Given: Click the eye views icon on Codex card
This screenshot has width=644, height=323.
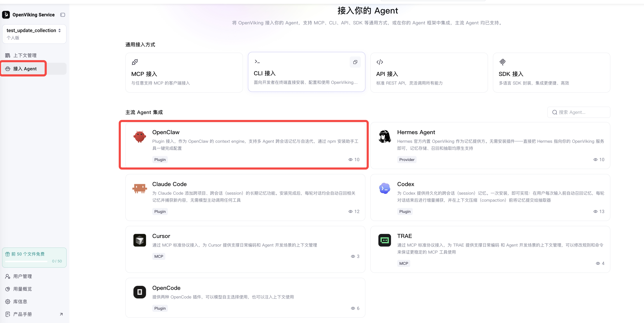Looking at the screenshot, I should 595,212.
